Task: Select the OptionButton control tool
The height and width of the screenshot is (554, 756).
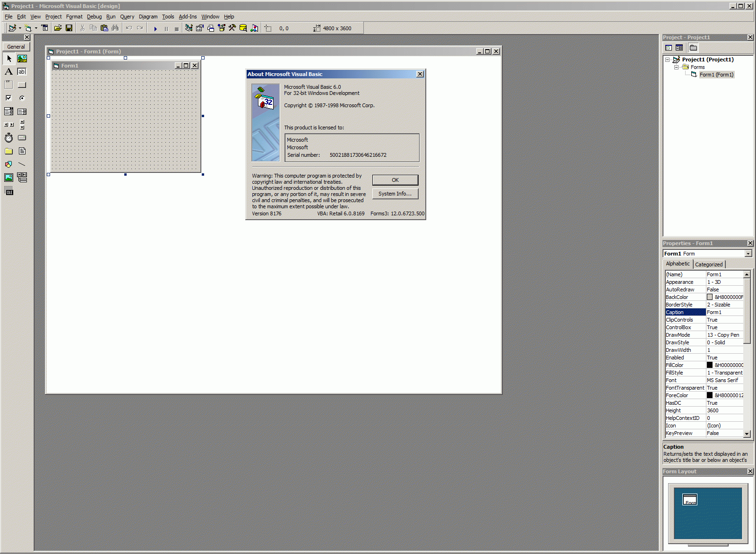Action: [22, 98]
